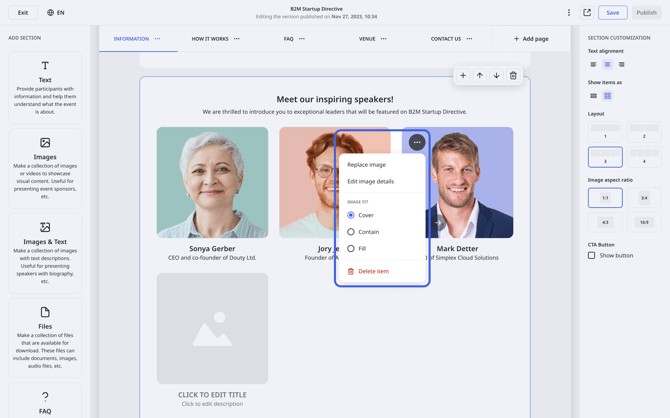Add a Text section from the sidebar
The height and width of the screenshot is (418, 670).
[45, 88]
